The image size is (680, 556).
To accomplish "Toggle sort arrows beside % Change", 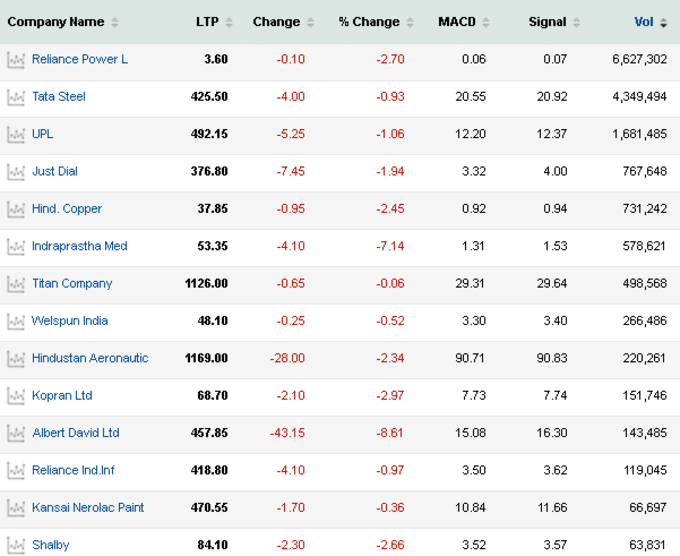I will coord(410,22).
